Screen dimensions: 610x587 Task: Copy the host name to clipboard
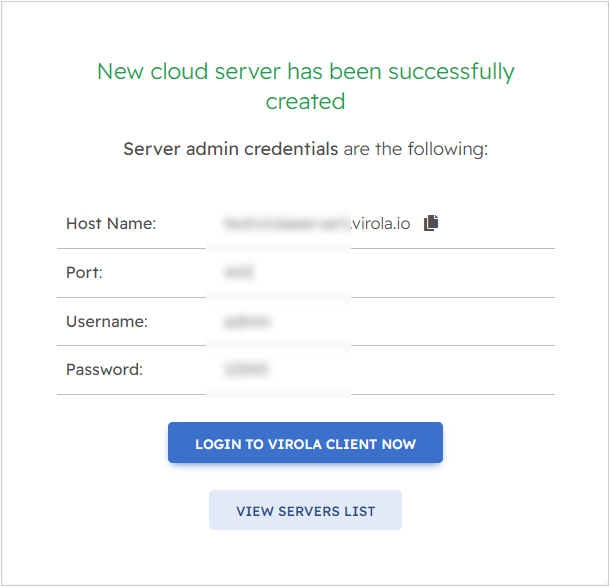tap(431, 223)
